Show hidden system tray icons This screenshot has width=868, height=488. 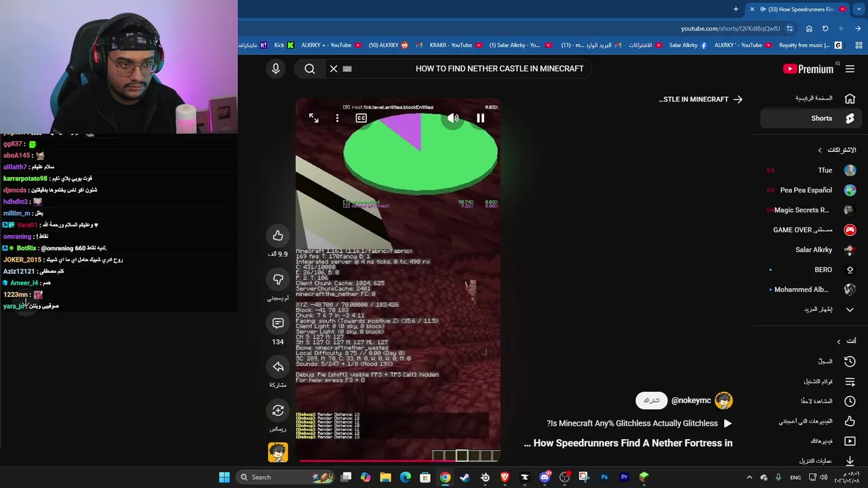tap(749, 477)
